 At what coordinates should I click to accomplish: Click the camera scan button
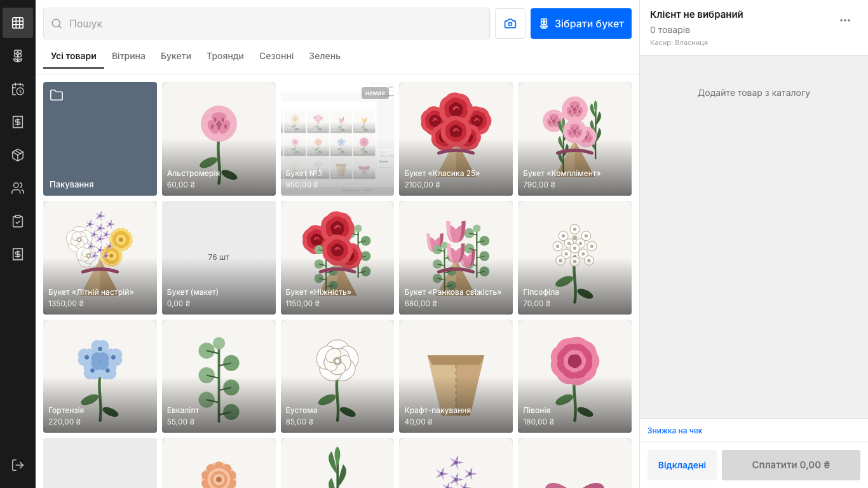click(x=510, y=24)
